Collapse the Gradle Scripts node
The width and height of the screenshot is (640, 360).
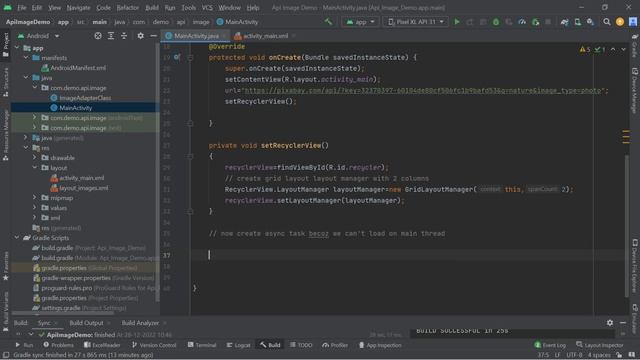pyautogui.click(x=17, y=238)
